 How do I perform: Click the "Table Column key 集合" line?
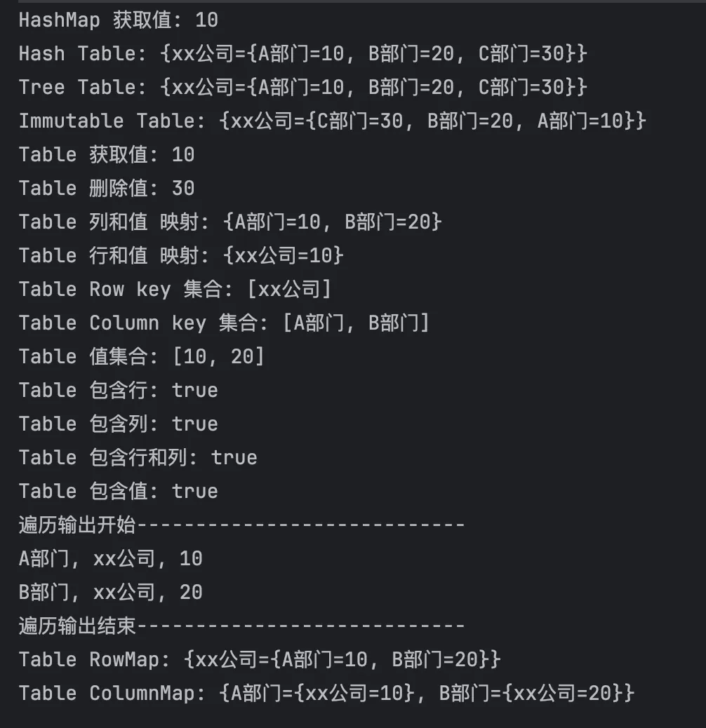point(223,323)
